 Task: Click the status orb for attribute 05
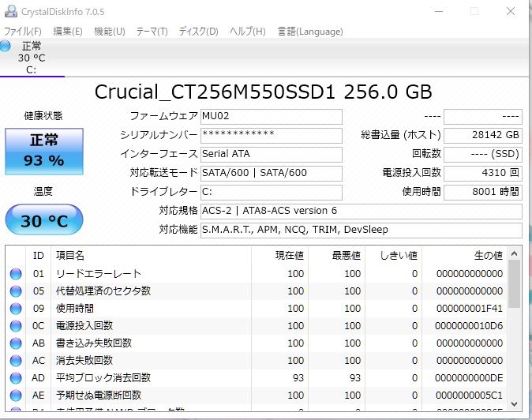[16, 291]
